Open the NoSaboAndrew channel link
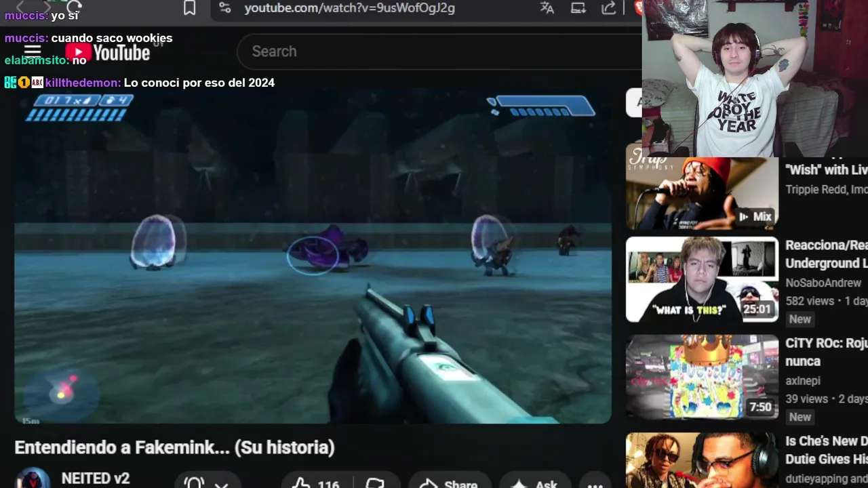The width and height of the screenshot is (868, 488). coord(823,283)
